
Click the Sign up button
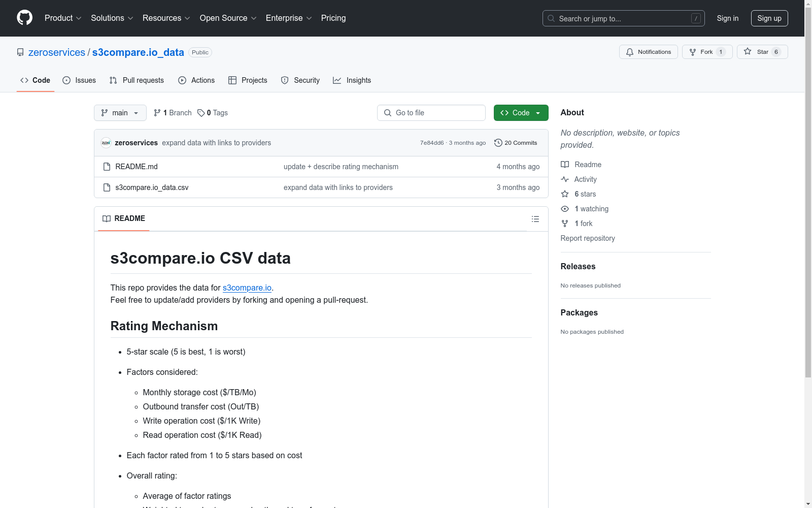(769, 18)
